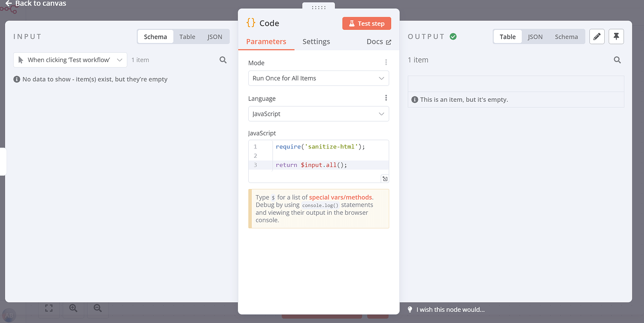This screenshot has width=644, height=323.
Task: Click the lightbulb feedback icon
Action: coord(410,309)
